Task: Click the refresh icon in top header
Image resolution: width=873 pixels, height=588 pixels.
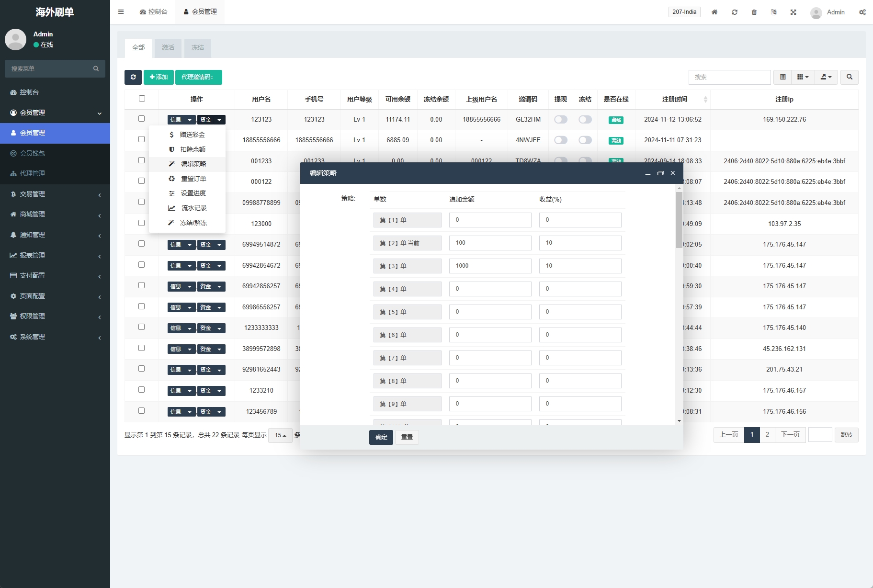Action: point(734,12)
